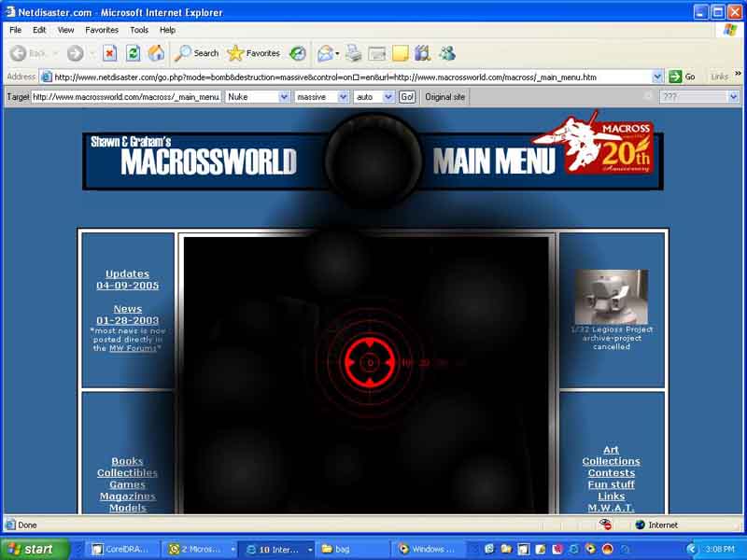Launch the Messenger people icon
The image size is (747, 560).
[x=447, y=53]
